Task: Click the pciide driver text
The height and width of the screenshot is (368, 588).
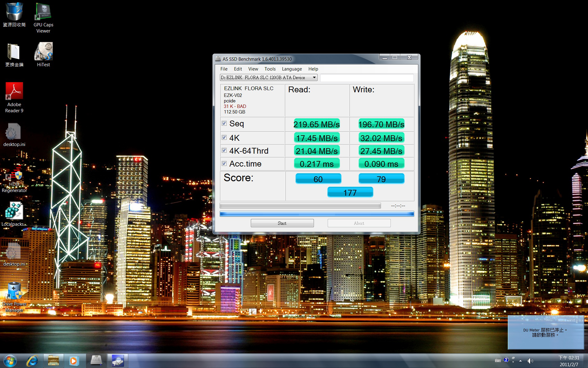Action: (230, 101)
